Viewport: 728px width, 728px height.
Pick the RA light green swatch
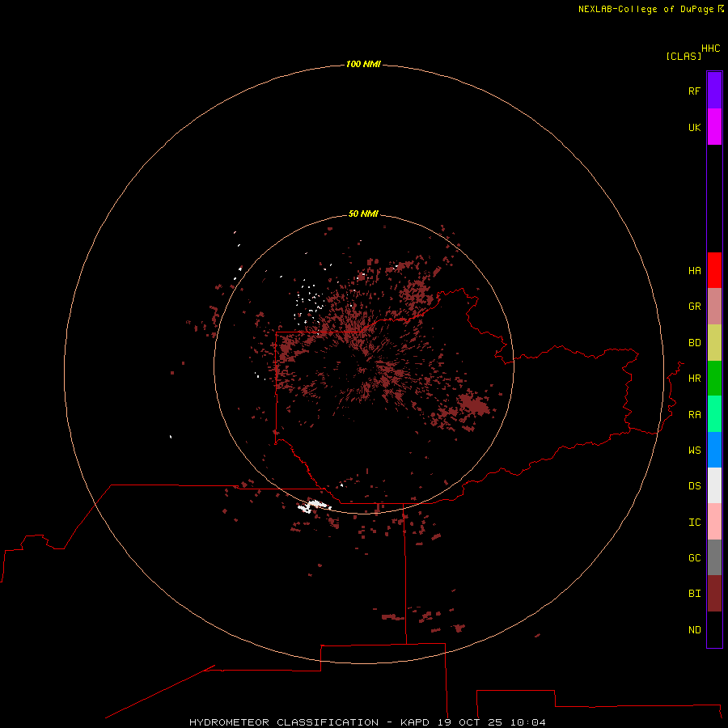tap(714, 414)
